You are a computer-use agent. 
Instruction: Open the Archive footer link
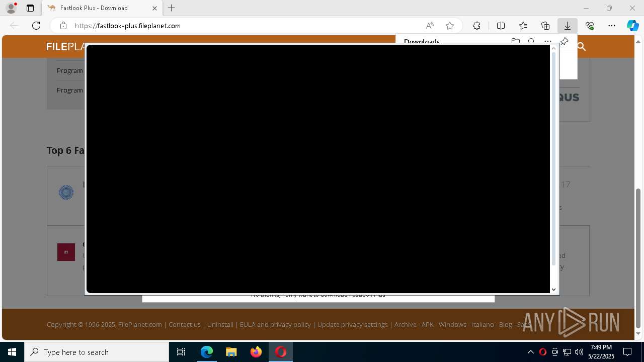[x=405, y=324]
